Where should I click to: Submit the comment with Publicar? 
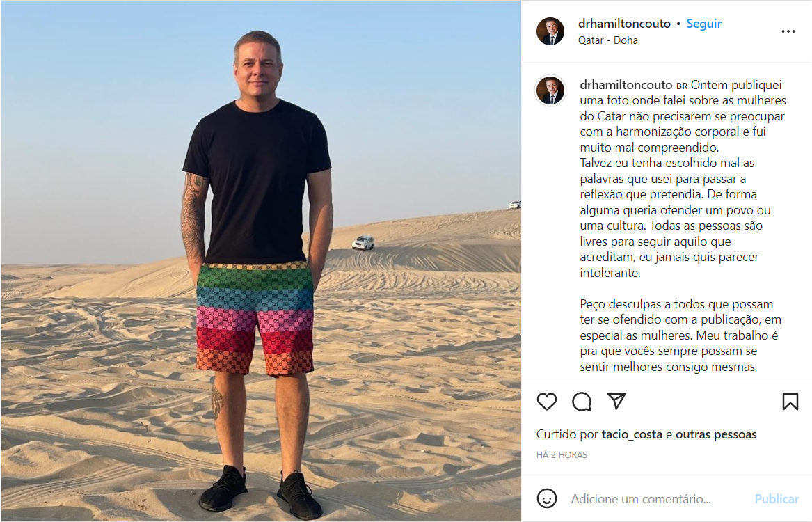777,499
